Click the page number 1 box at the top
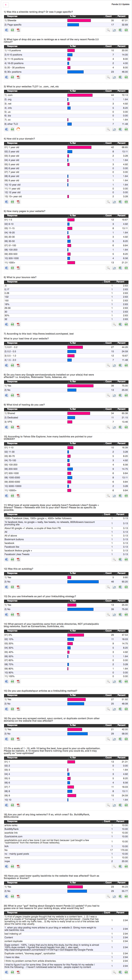The image size is (132, 980). 6,5
